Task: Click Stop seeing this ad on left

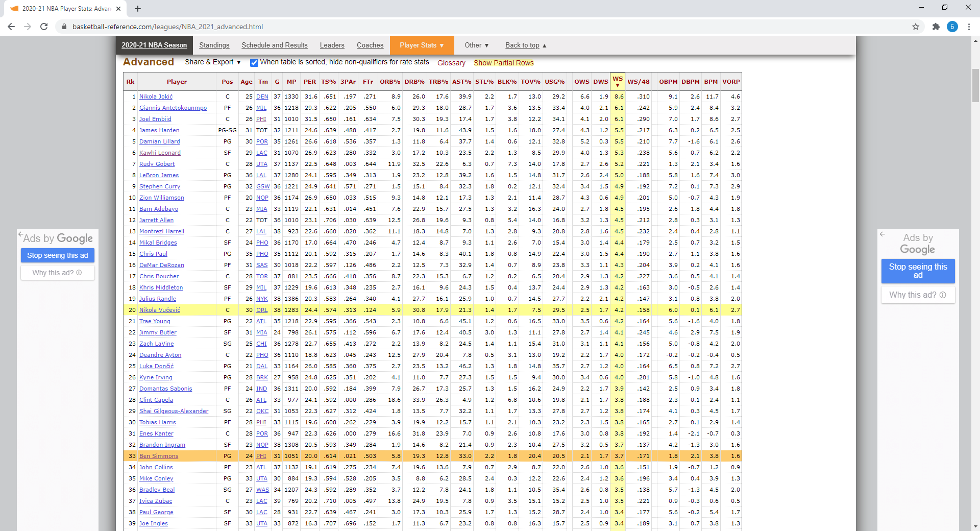Action: point(58,255)
